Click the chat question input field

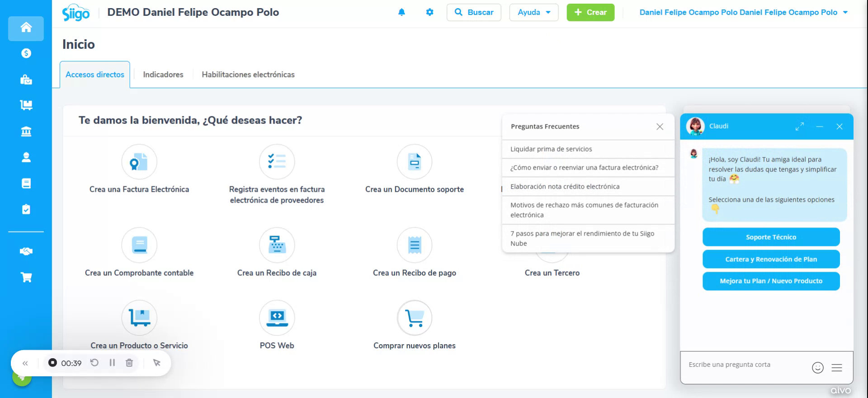point(746,365)
